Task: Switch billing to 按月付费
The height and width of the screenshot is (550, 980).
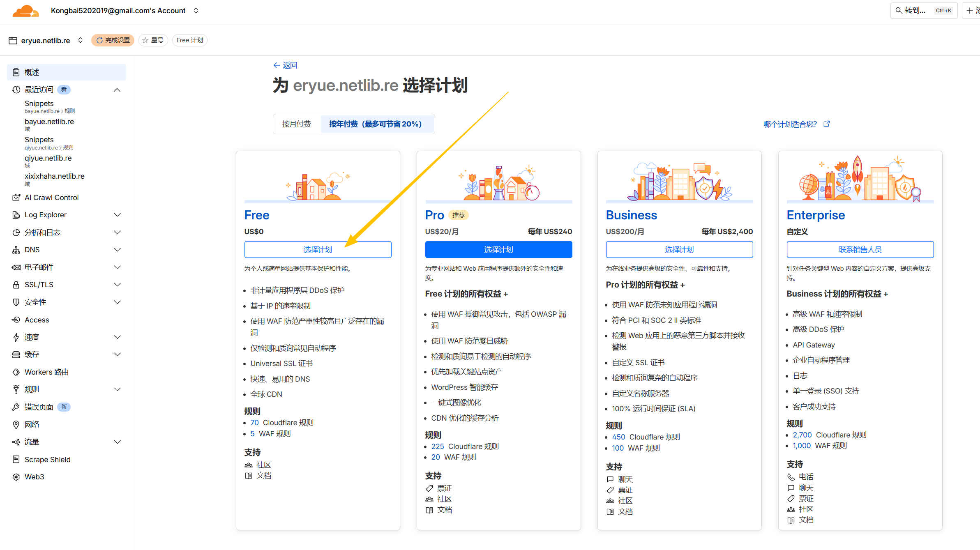Action: pyautogui.click(x=296, y=124)
